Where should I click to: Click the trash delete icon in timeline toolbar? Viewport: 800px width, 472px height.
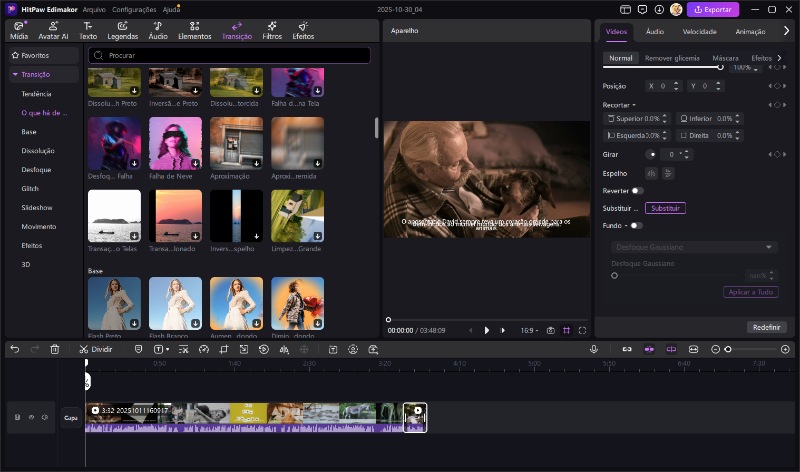click(x=55, y=349)
